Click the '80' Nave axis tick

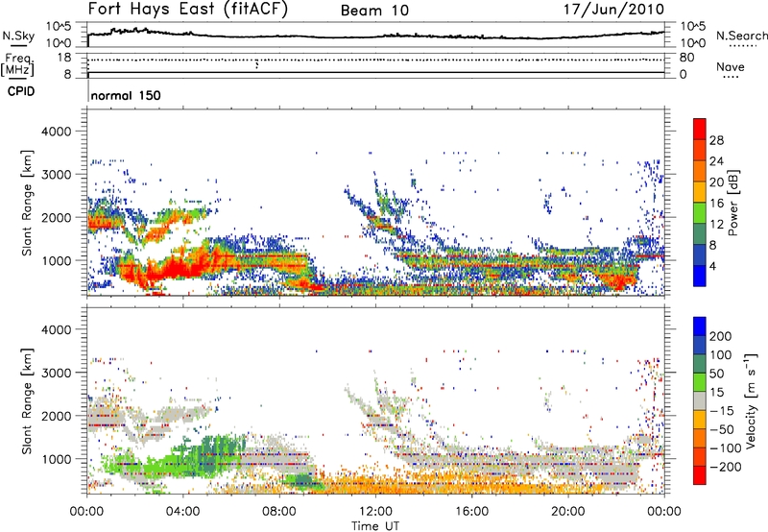point(686,58)
